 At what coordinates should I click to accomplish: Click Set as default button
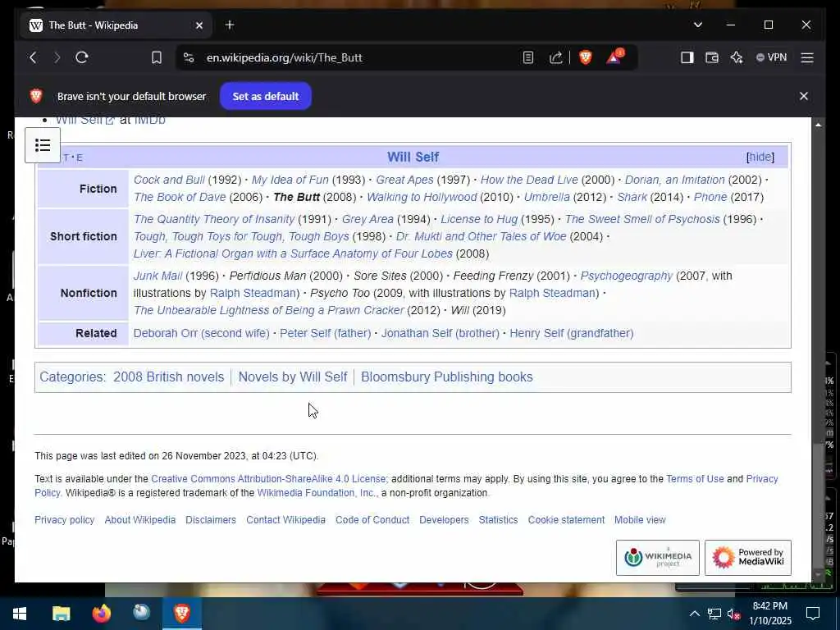266,97
